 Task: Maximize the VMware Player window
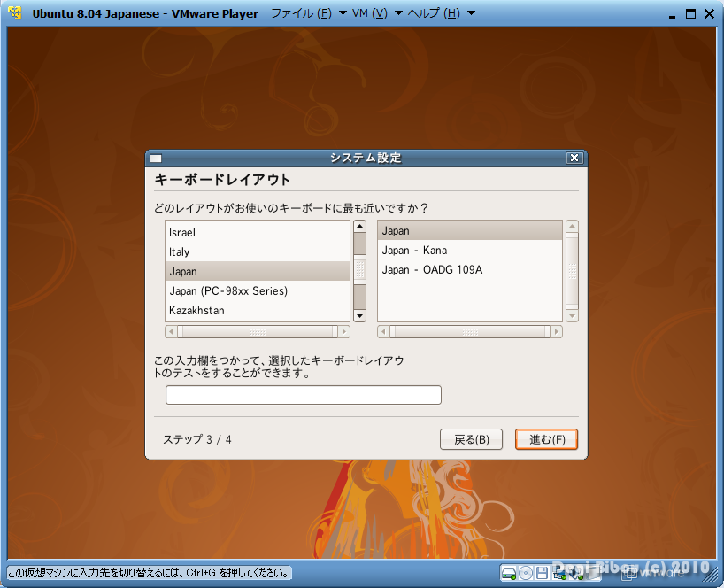point(690,14)
